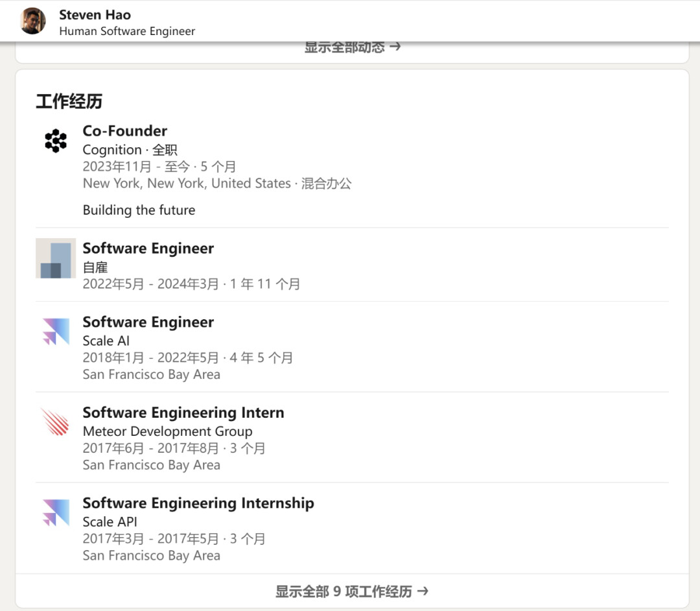Viewport: 700px width, 611px height.
Task: Click the Building the future description
Action: [139, 210]
